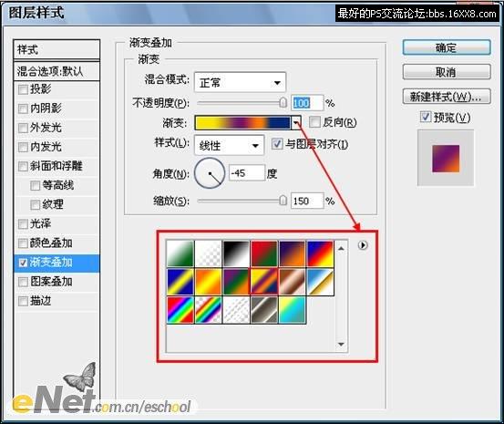Image resolution: width=504 pixels, height=424 pixels.
Task: Pick the transparent rainbow gradient preset
Action: coord(209,310)
